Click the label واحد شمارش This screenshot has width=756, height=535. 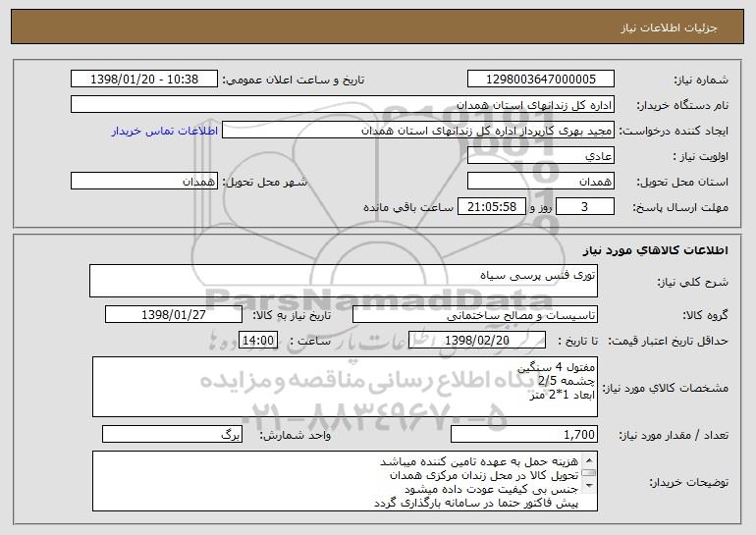point(296,435)
